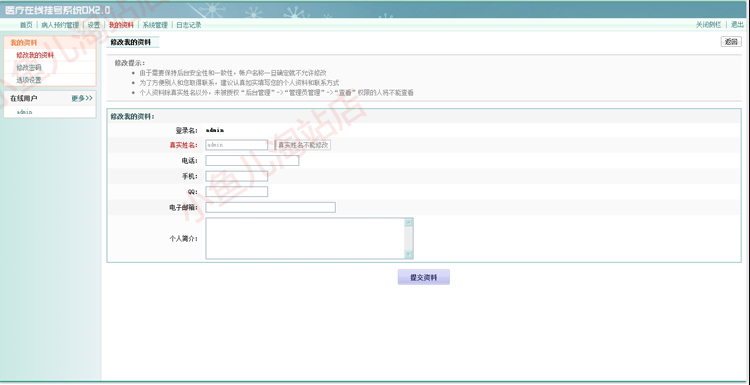Click the 电子邮箱 input field

click(270, 208)
